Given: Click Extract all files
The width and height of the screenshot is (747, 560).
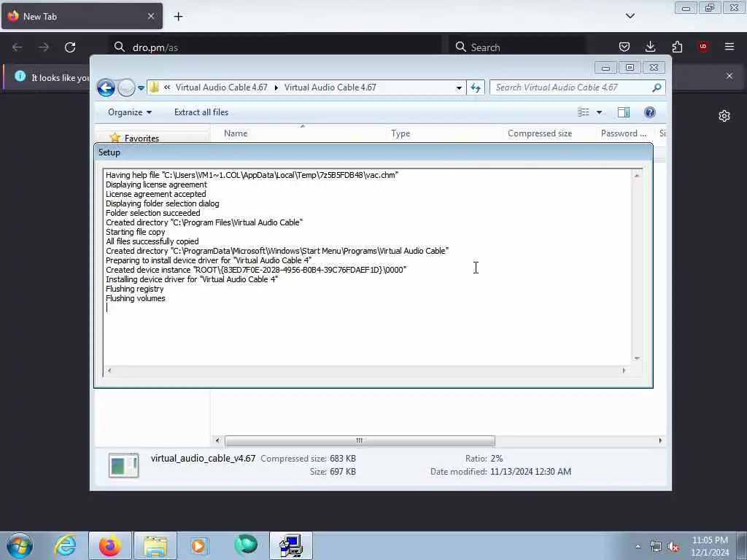Looking at the screenshot, I should (201, 112).
